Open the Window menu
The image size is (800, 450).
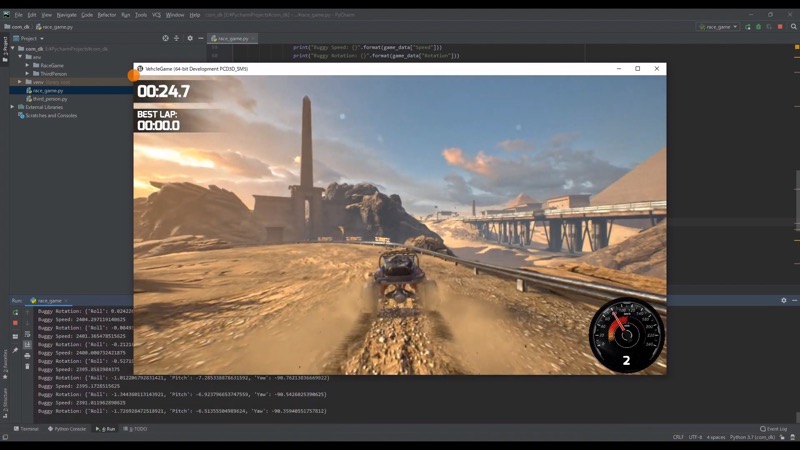point(175,15)
